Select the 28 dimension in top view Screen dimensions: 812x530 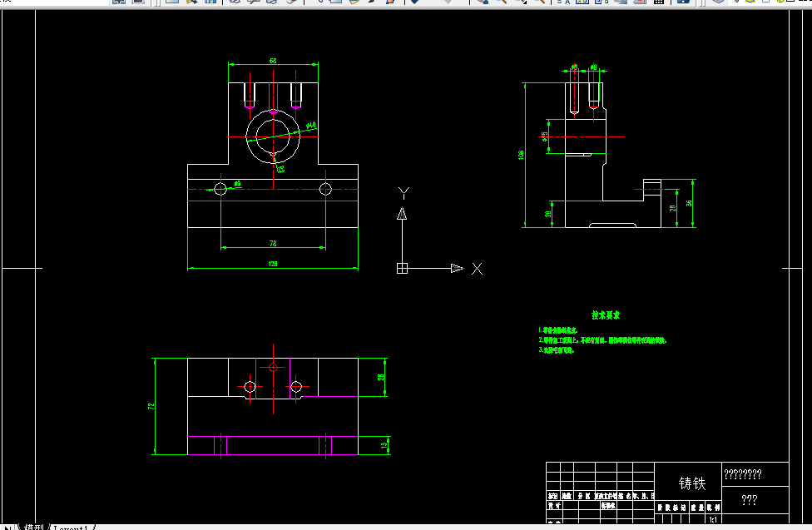pyautogui.click(x=381, y=377)
